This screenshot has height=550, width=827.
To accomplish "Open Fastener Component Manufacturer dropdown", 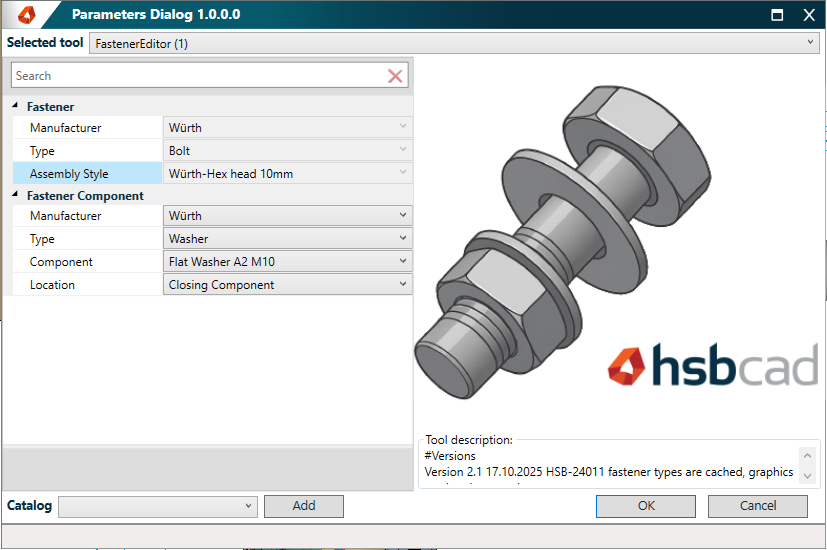I will coord(287,215).
